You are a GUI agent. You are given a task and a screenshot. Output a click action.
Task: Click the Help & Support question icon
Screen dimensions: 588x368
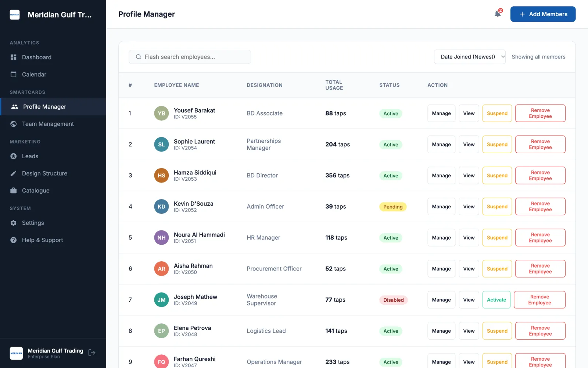[x=14, y=240]
